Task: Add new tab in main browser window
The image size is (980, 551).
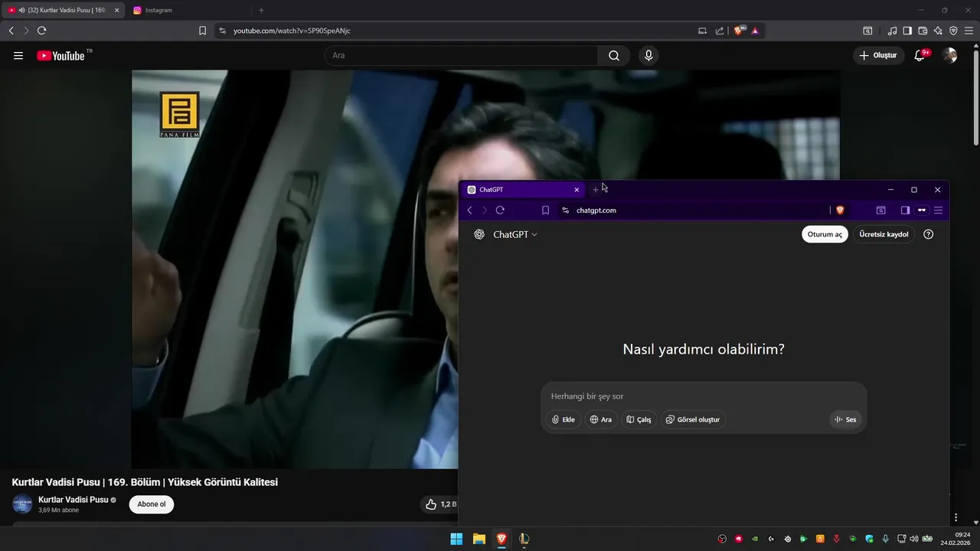Action: 261,10
